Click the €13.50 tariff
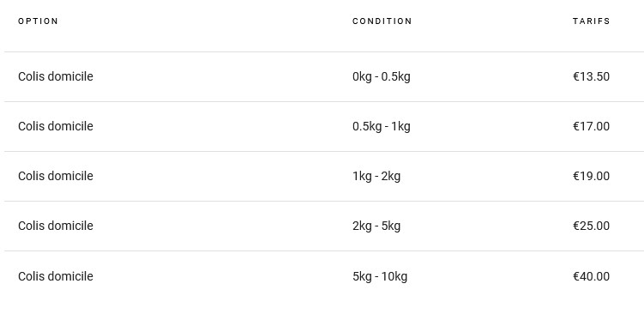 tap(591, 77)
